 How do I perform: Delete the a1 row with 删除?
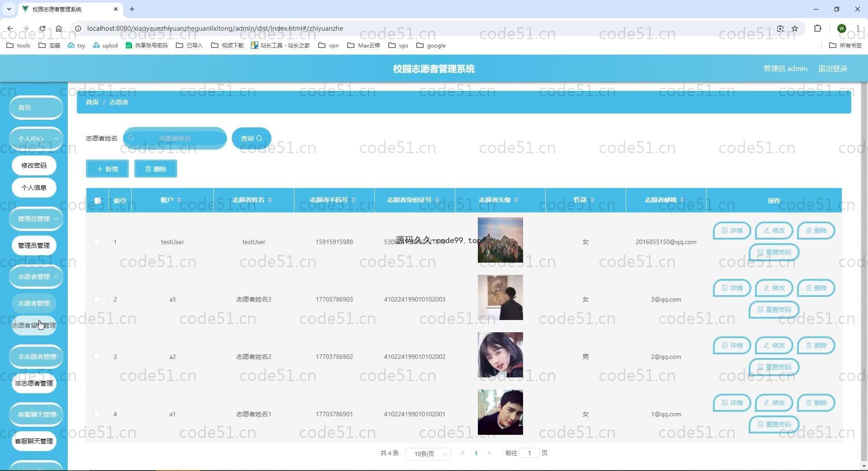[816, 403]
